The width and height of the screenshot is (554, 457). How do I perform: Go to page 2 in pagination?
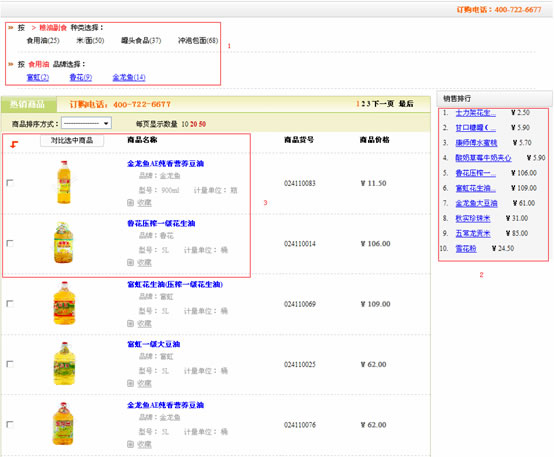coord(363,104)
